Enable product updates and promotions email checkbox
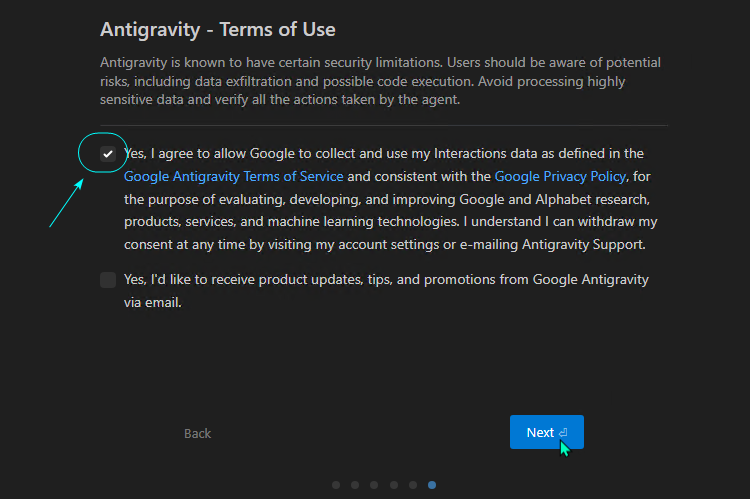This screenshot has width=750, height=499. [x=108, y=280]
